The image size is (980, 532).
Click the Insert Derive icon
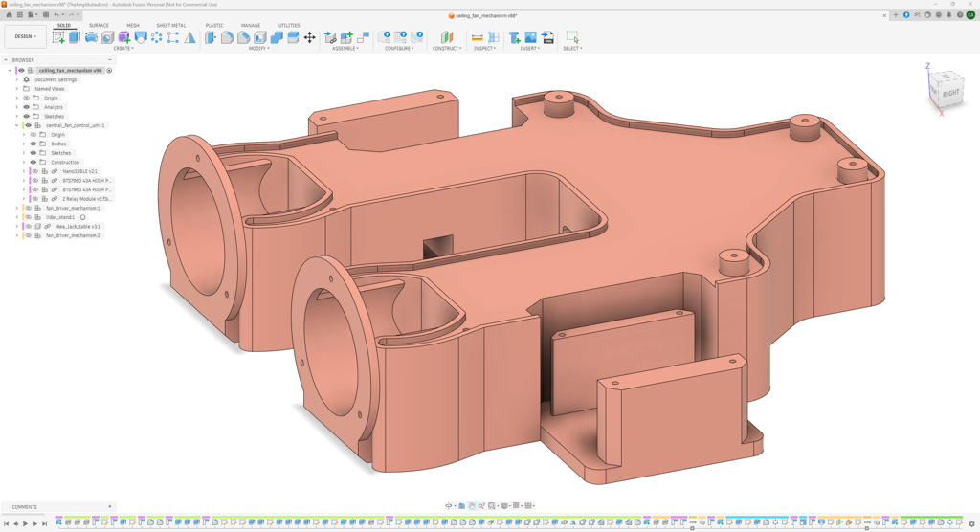[x=514, y=37]
